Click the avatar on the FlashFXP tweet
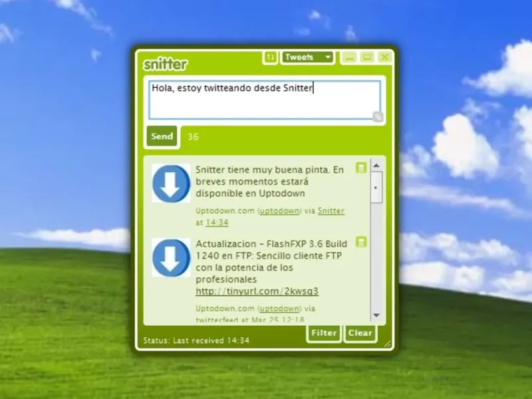 click(x=171, y=257)
